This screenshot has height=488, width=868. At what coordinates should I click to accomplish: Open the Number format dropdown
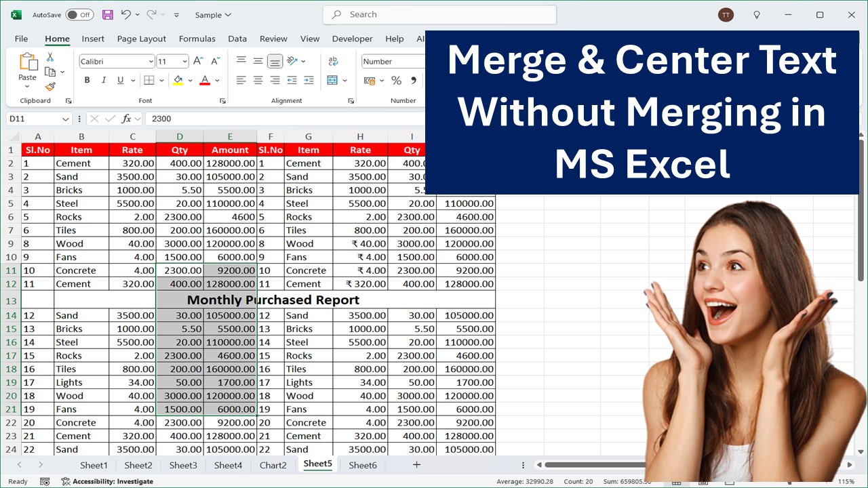(393, 61)
